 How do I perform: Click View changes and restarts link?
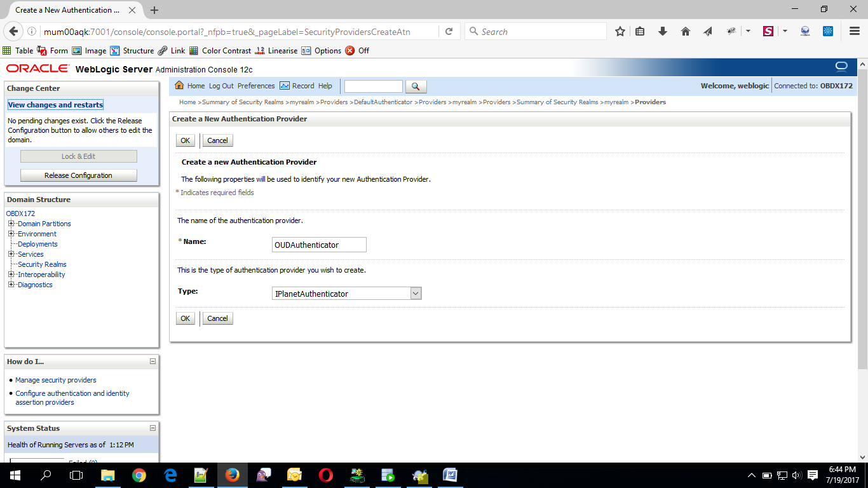(x=55, y=105)
